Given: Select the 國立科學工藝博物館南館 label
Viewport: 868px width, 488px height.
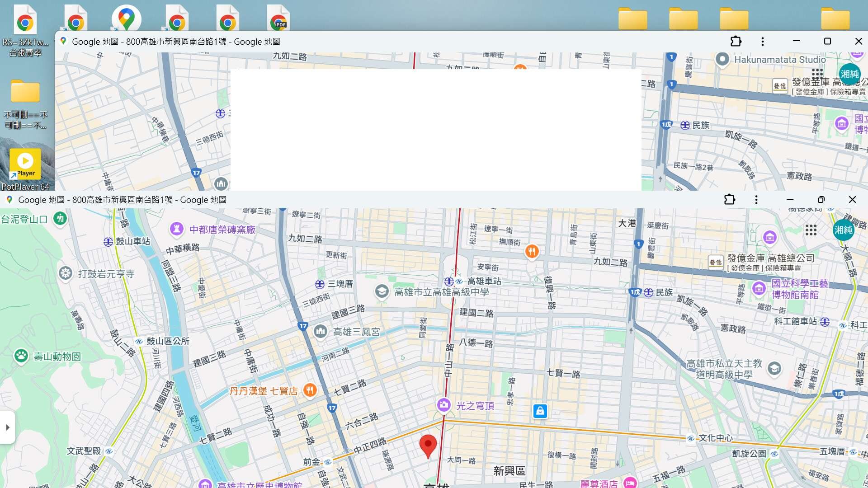Looking at the screenshot, I should tap(799, 289).
